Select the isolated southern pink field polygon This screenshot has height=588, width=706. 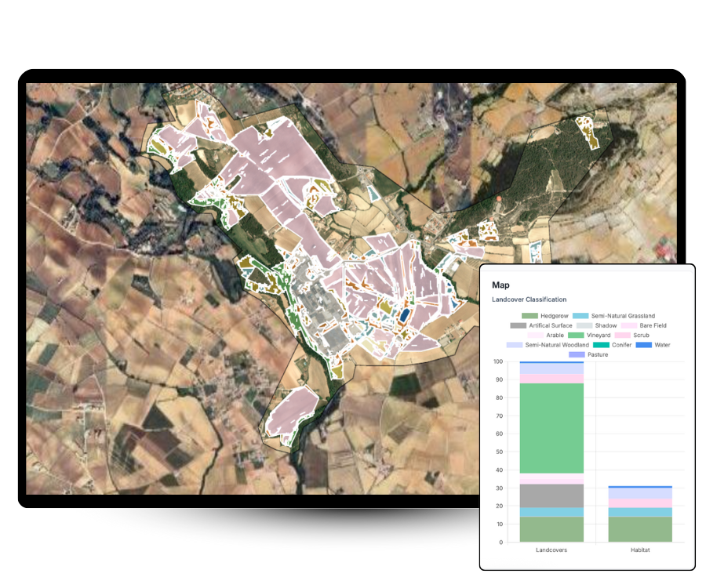click(x=292, y=410)
